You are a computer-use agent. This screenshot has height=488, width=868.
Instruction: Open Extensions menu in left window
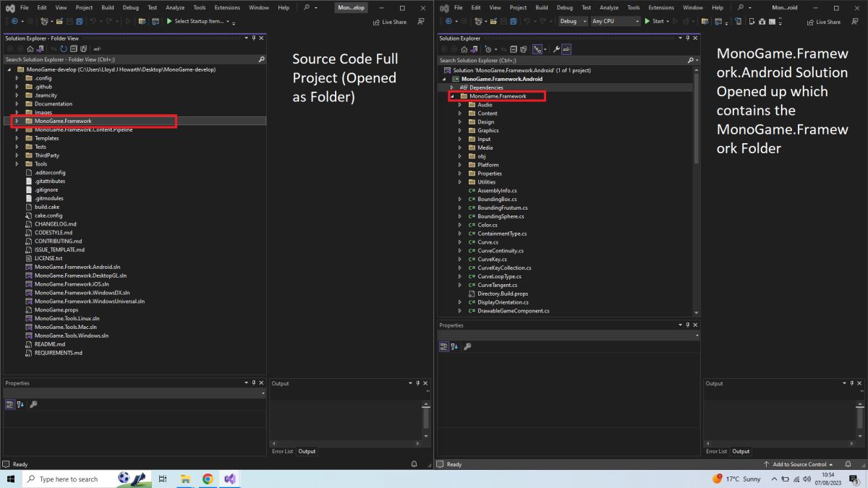click(x=227, y=7)
